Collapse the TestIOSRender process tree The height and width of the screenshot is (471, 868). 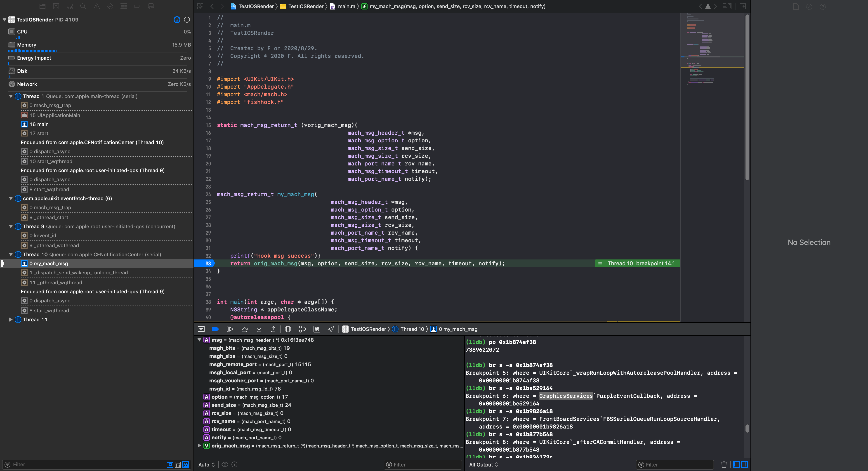click(x=4, y=19)
